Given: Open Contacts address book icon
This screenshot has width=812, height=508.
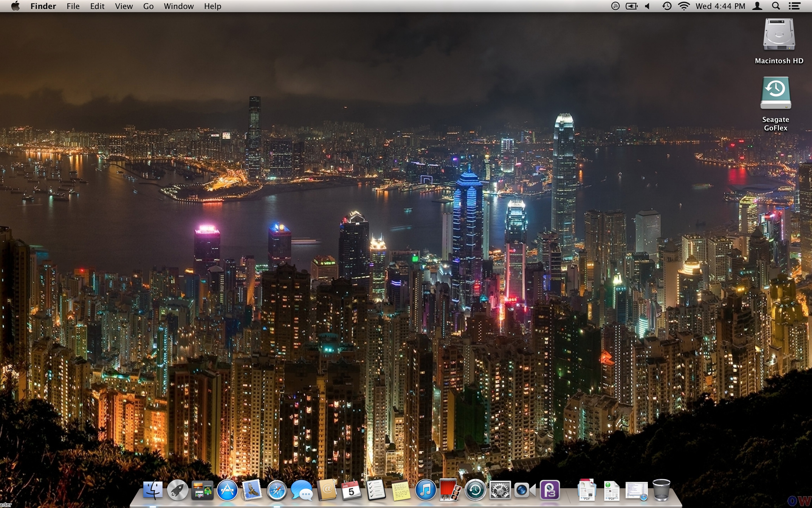Looking at the screenshot, I should click(x=326, y=490).
